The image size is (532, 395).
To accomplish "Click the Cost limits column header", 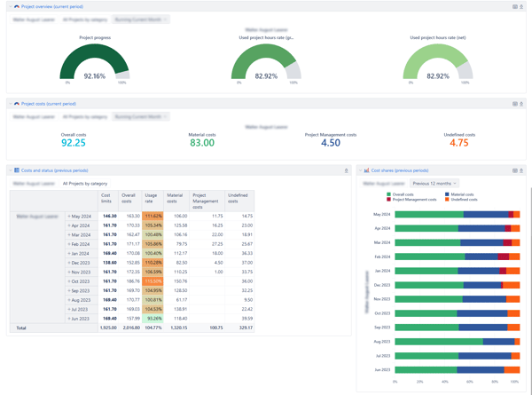I will [108, 201].
